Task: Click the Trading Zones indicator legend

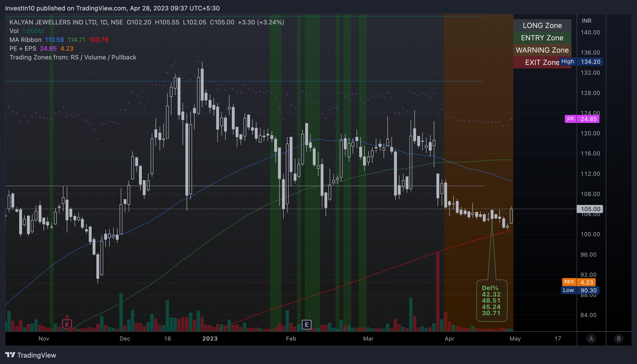Action: point(73,57)
